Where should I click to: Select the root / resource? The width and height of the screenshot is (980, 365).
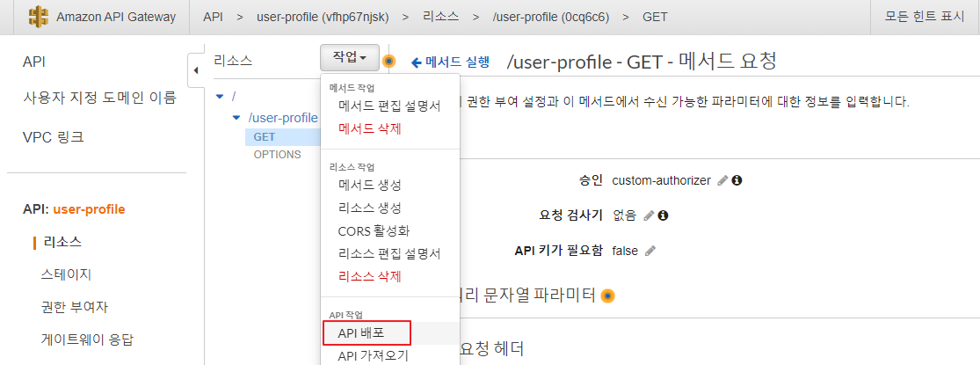click(234, 96)
